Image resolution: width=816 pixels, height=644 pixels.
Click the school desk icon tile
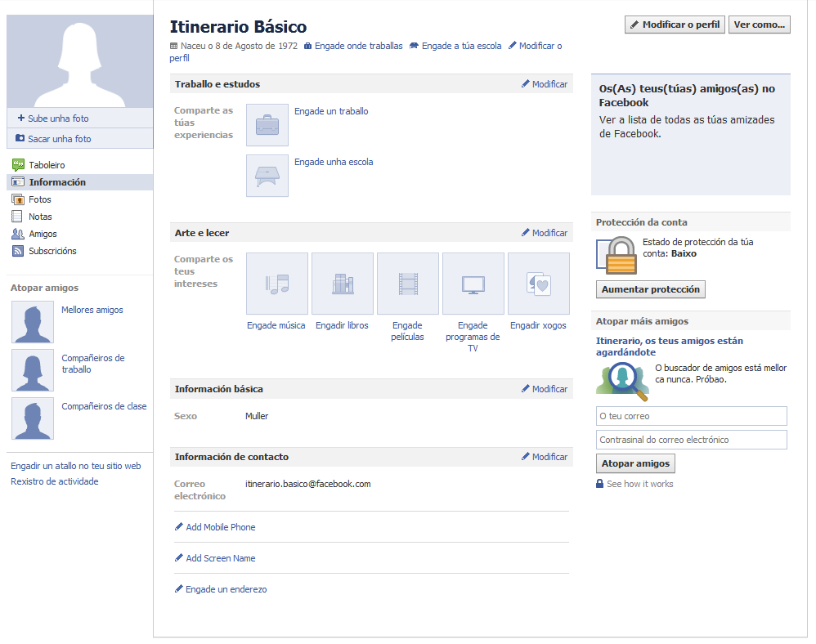(267, 176)
